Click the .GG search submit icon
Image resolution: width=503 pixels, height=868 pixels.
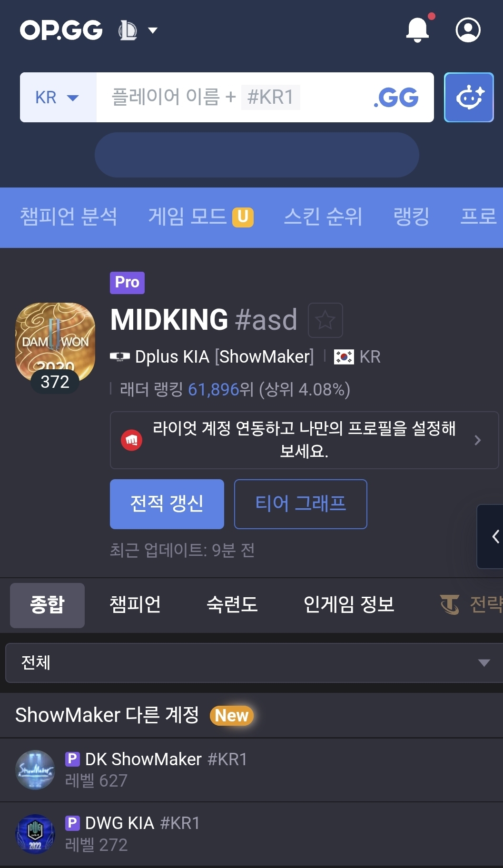pyautogui.click(x=396, y=98)
